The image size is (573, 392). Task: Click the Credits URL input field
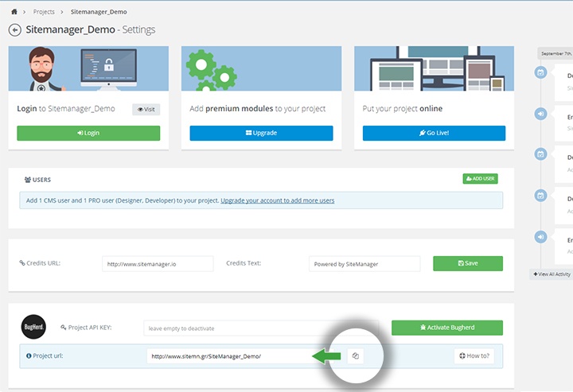158,264
